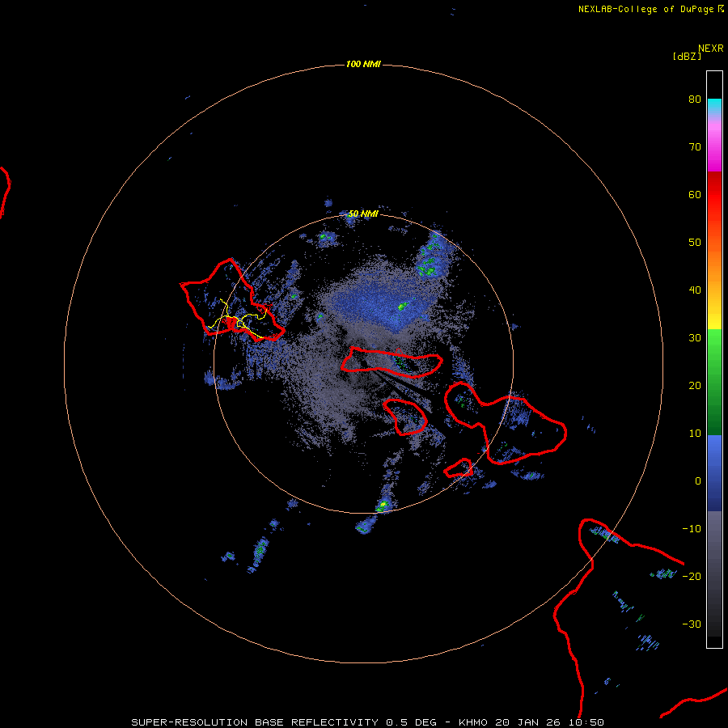Click the red band of the color bar
This screenshot has width=728, height=728.
click(x=714, y=195)
